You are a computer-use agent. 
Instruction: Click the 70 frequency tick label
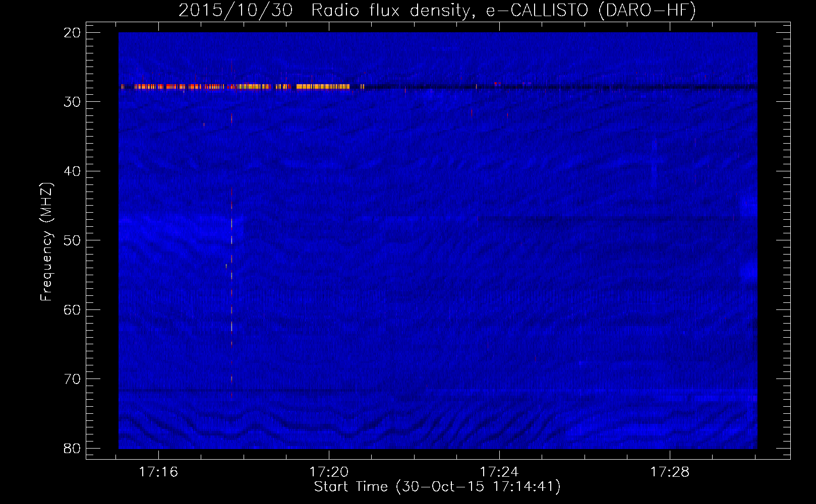pos(72,379)
